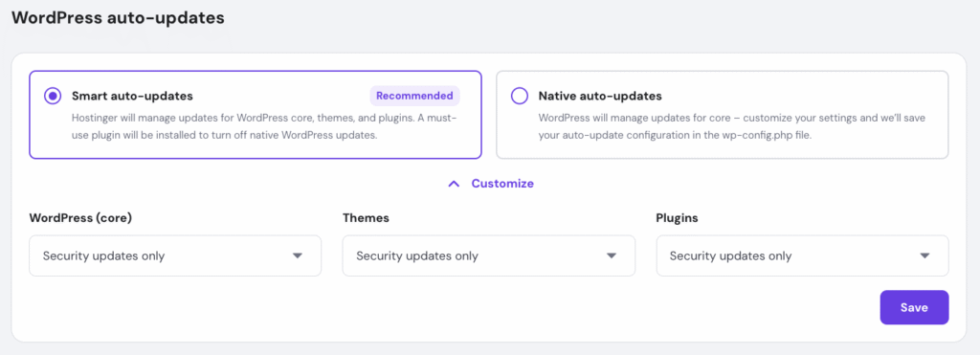
Task: Click the Plugins field label
Action: click(x=677, y=218)
